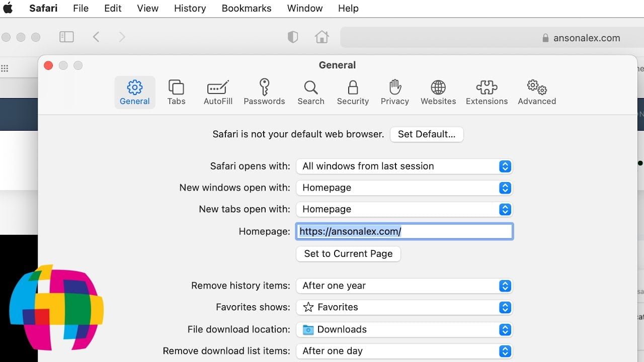
Task: Open the Passwords preferences pane
Action: click(264, 92)
